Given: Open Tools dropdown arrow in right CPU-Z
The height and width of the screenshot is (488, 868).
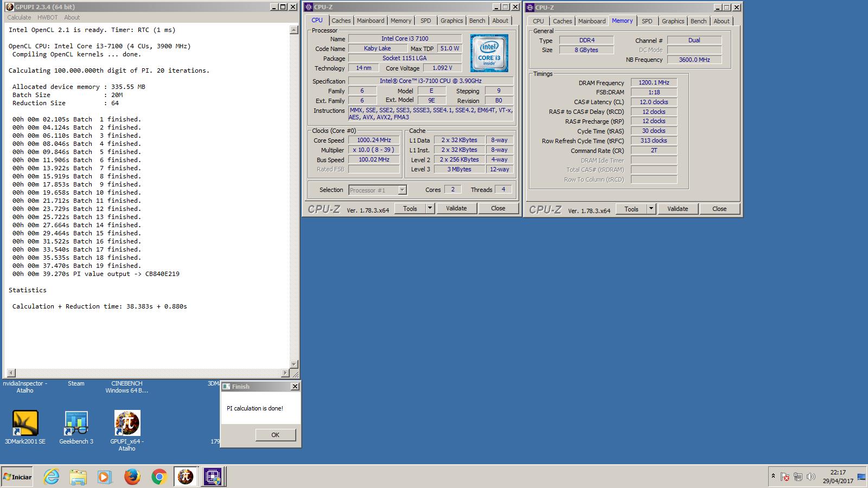Looking at the screenshot, I should [x=651, y=209].
